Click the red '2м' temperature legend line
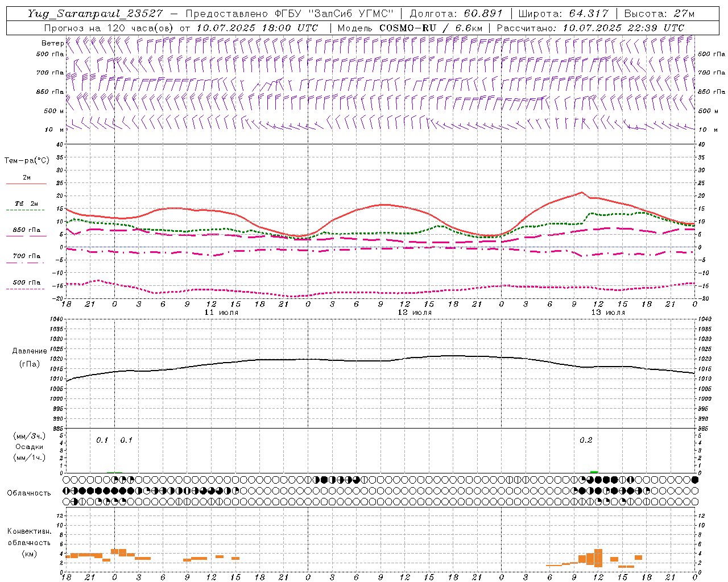Image resolution: width=728 pixels, height=582 pixels. click(x=26, y=184)
